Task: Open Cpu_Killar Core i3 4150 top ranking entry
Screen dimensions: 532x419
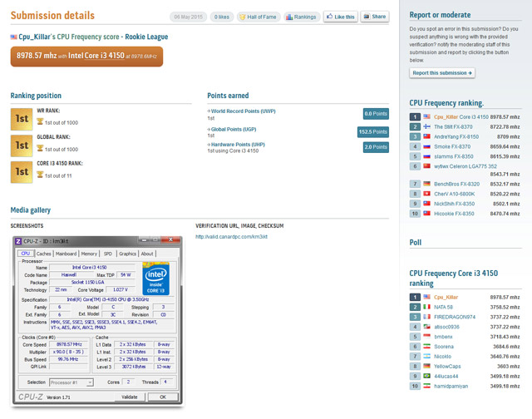Action: [461, 116]
